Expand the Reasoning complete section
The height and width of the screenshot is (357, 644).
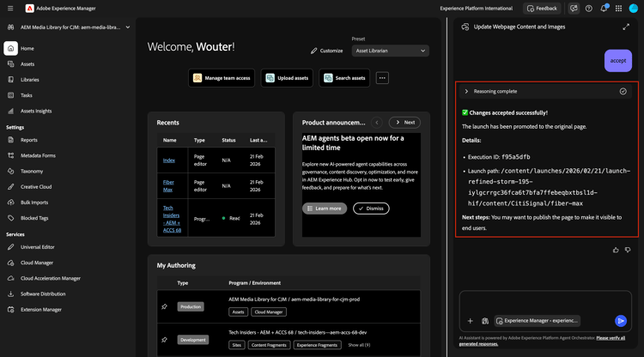(x=466, y=92)
